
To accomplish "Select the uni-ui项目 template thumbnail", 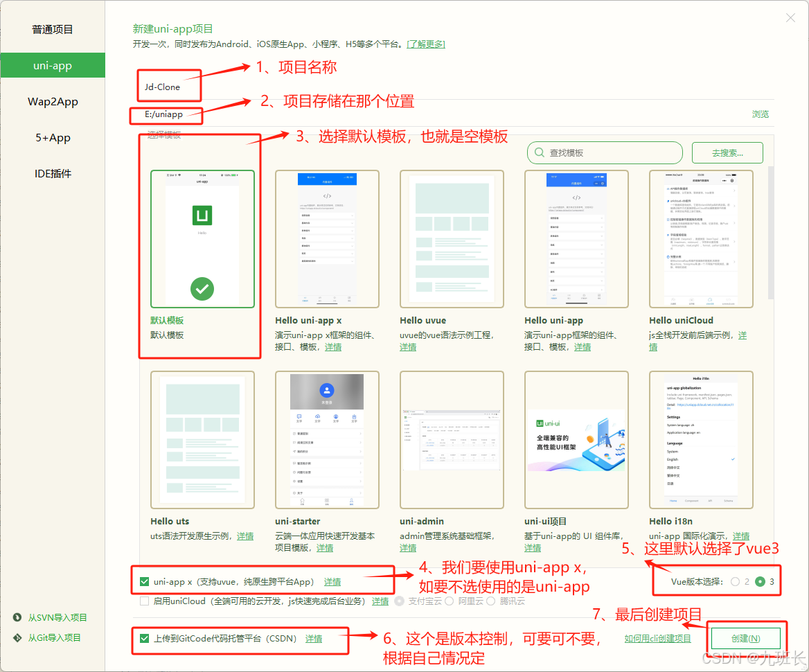I will [576, 440].
